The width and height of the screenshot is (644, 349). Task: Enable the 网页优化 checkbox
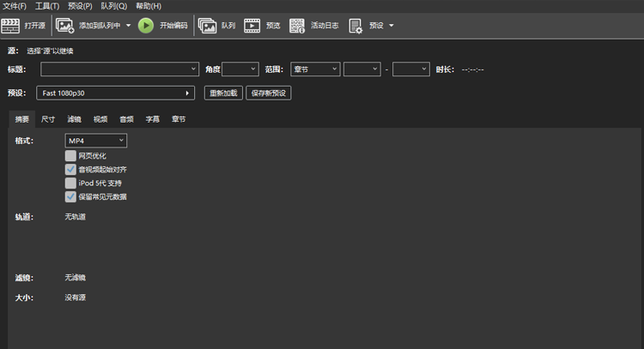70,156
